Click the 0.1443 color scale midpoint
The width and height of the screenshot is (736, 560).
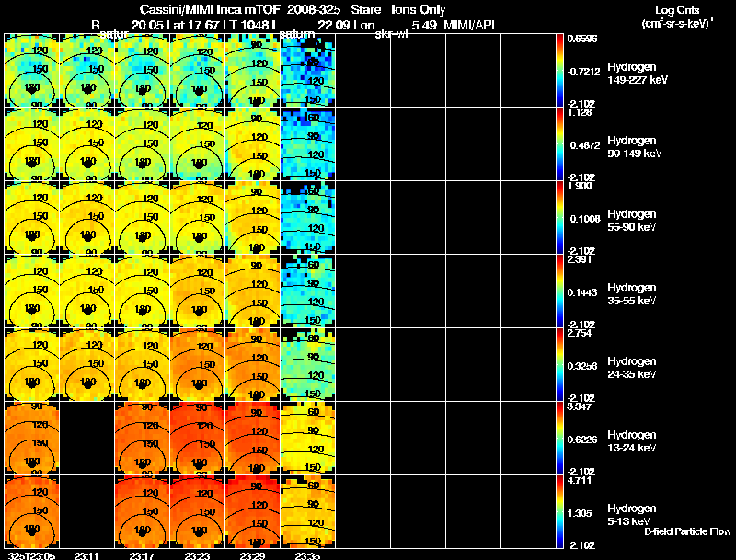[582, 292]
